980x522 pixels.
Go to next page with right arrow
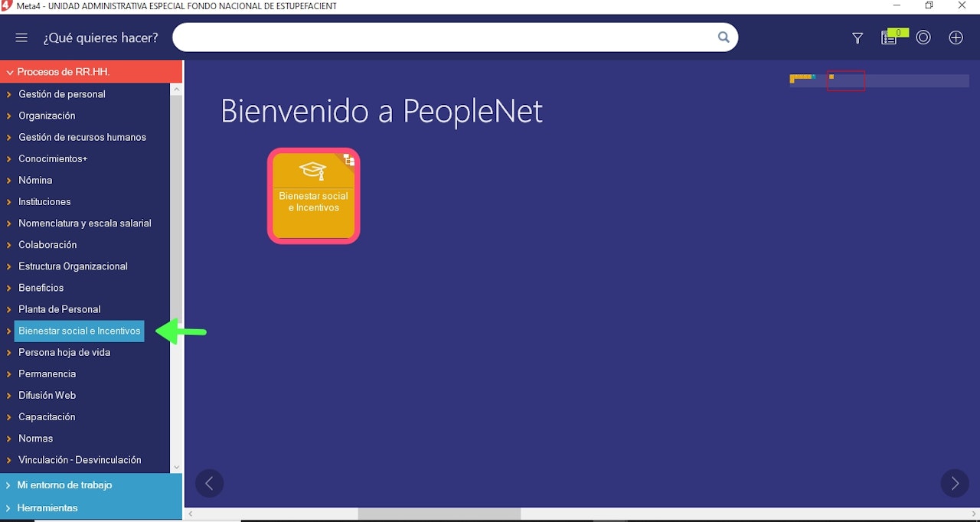point(954,484)
